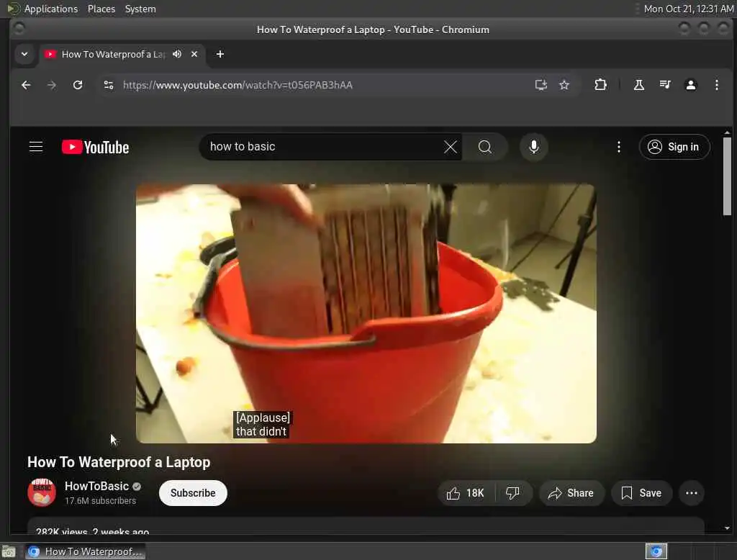Open the System menu

tap(140, 9)
